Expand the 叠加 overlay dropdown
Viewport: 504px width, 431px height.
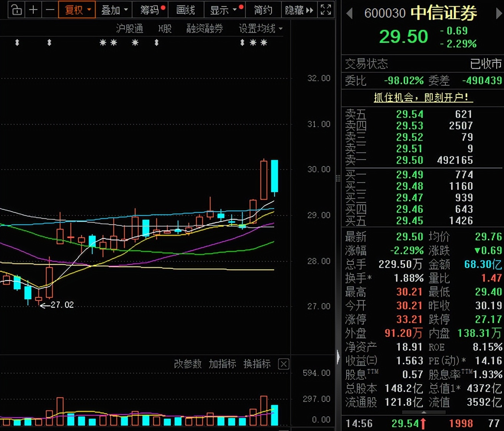tap(114, 10)
